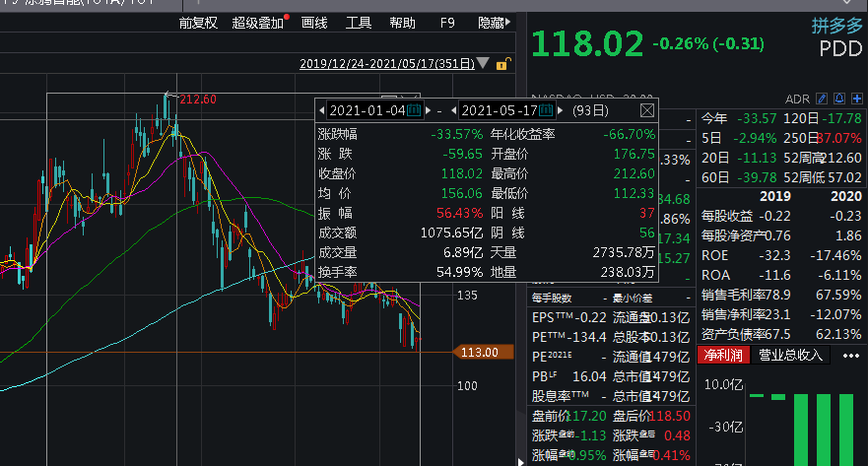This screenshot has width=868, height=466.
Task: Click the 隐藏 hide option
Action: (491, 23)
